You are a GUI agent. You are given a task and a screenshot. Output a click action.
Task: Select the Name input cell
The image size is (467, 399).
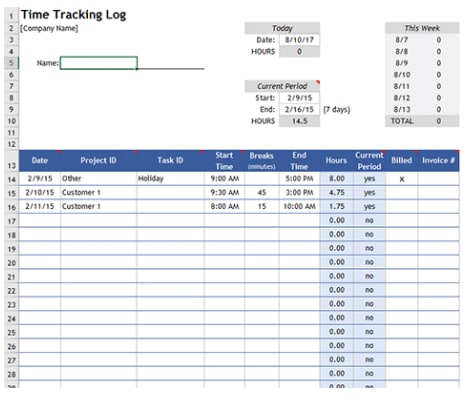(x=99, y=63)
